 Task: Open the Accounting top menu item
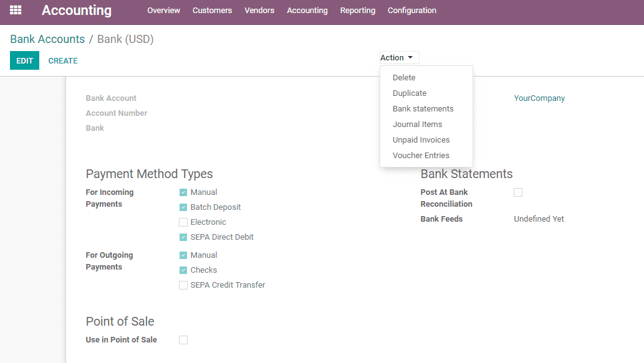(307, 10)
